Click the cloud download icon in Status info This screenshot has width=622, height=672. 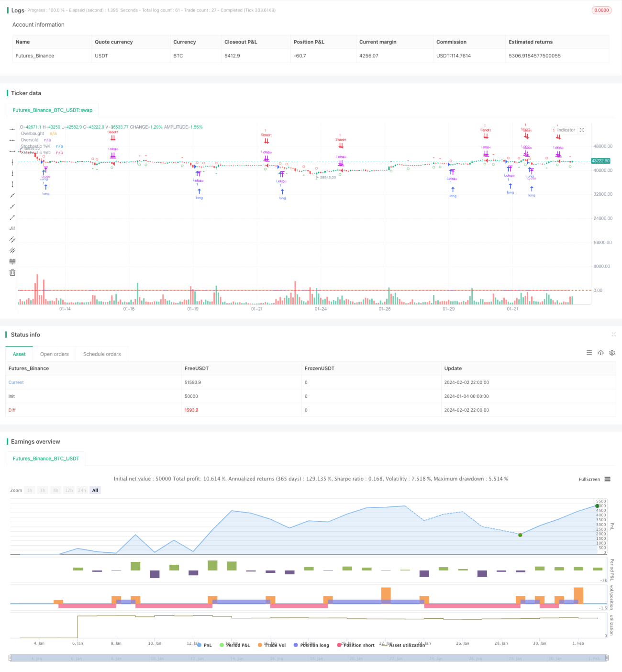(600, 353)
